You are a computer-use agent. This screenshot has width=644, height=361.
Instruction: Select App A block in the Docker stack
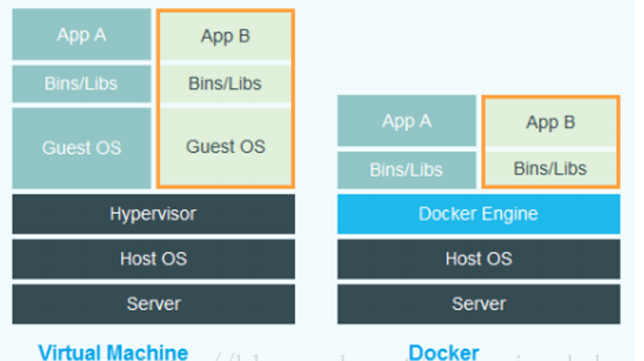[406, 121]
